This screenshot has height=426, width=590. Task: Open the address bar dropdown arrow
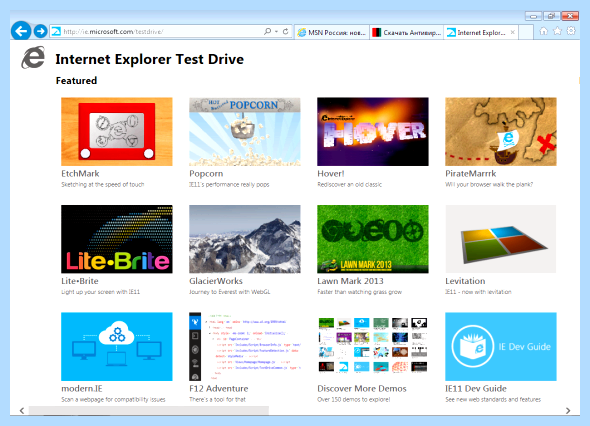[277, 32]
